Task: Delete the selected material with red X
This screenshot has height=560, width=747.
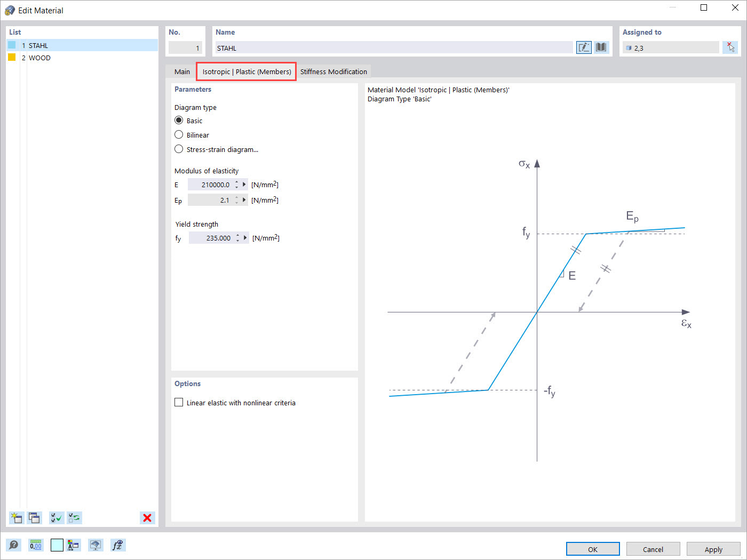Action: [x=147, y=517]
